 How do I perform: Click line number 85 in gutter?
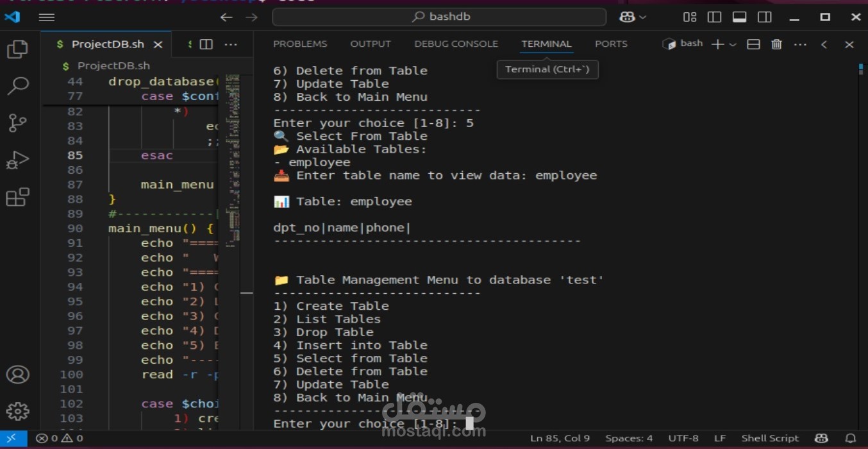pyautogui.click(x=75, y=155)
